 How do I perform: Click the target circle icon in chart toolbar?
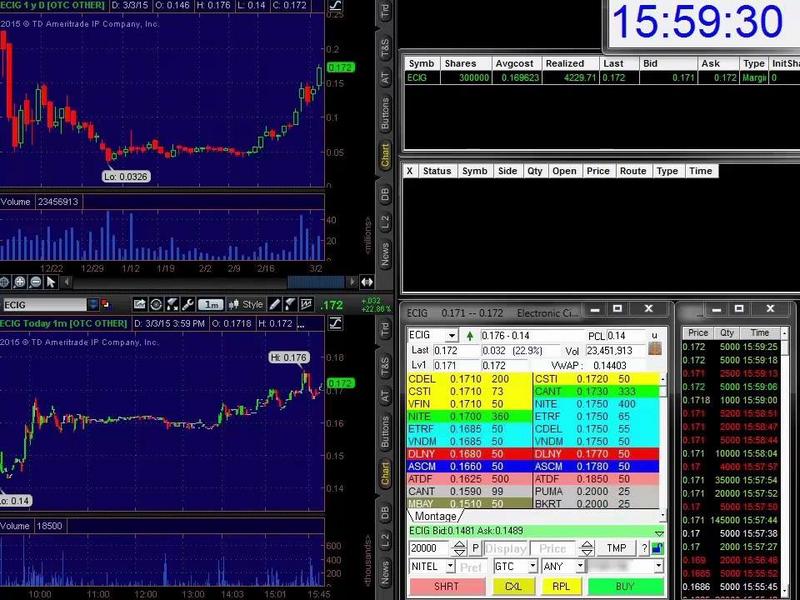pyautogui.click(x=156, y=305)
